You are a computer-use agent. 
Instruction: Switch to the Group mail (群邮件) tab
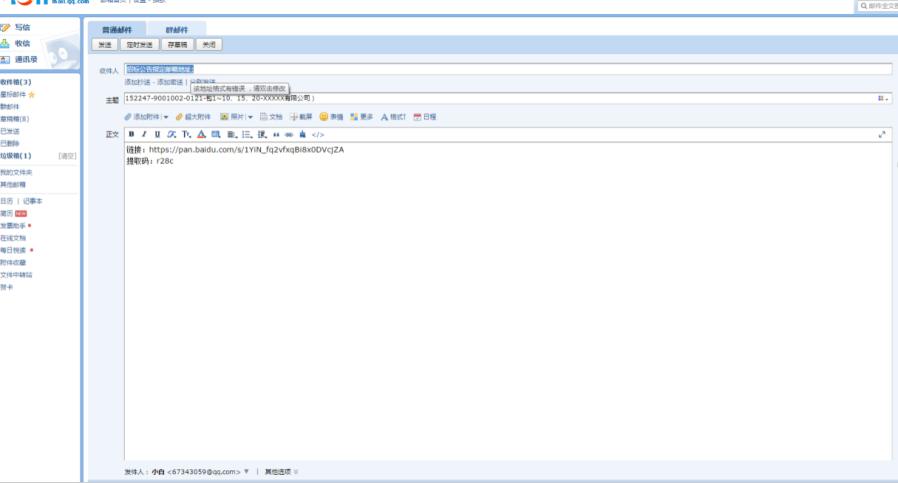click(x=176, y=30)
